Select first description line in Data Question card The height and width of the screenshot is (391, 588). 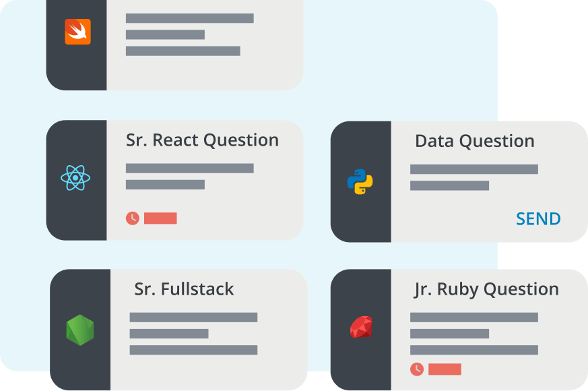pyautogui.click(x=474, y=169)
